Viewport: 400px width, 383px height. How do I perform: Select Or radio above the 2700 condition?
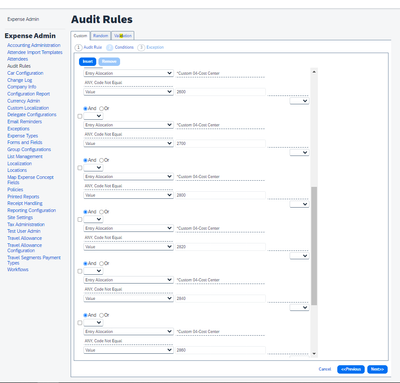point(101,109)
